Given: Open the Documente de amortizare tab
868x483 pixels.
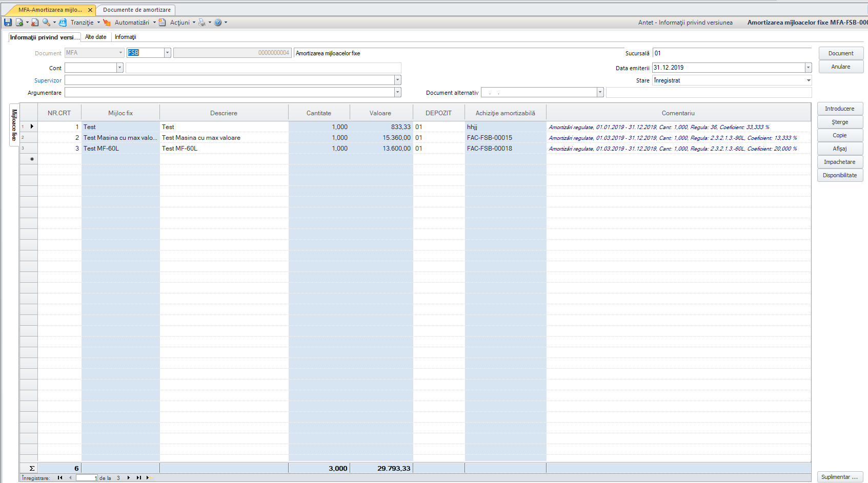Looking at the screenshot, I should pos(137,10).
